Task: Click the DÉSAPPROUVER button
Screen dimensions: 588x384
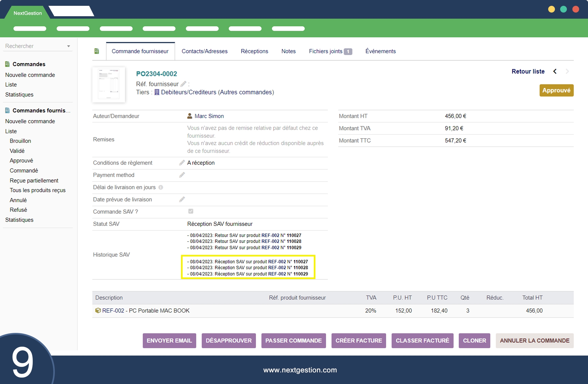Action: point(228,341)
